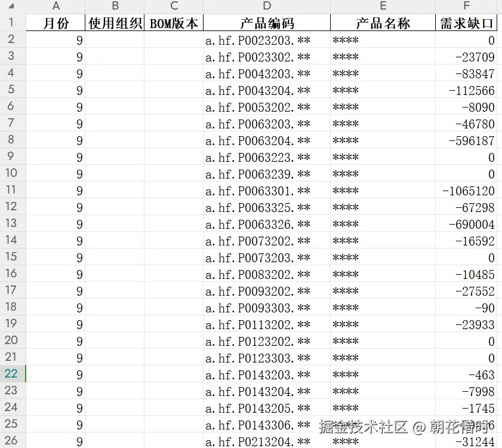Click the select-all corner triangle
This screenshot has height=448, width=502.
pyautogui.click(x=11, y=6)
